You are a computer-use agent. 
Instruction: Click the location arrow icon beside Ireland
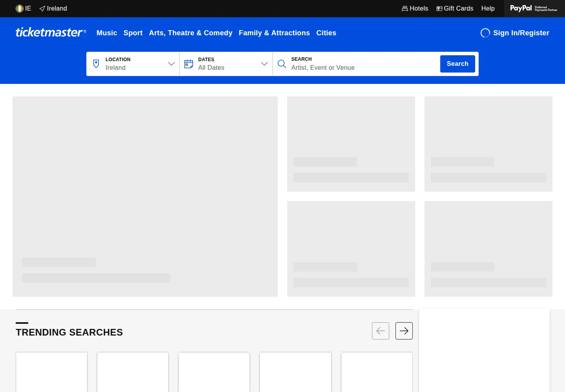(42, 9)
